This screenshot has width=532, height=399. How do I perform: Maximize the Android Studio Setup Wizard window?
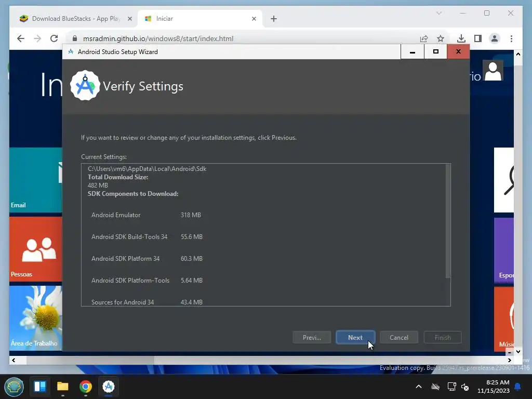click(436, 51)
